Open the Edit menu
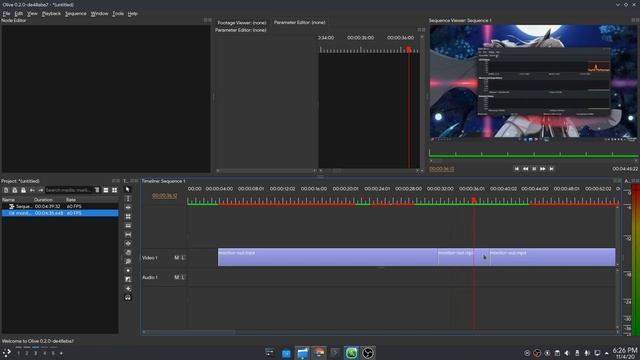 point(19,13)
